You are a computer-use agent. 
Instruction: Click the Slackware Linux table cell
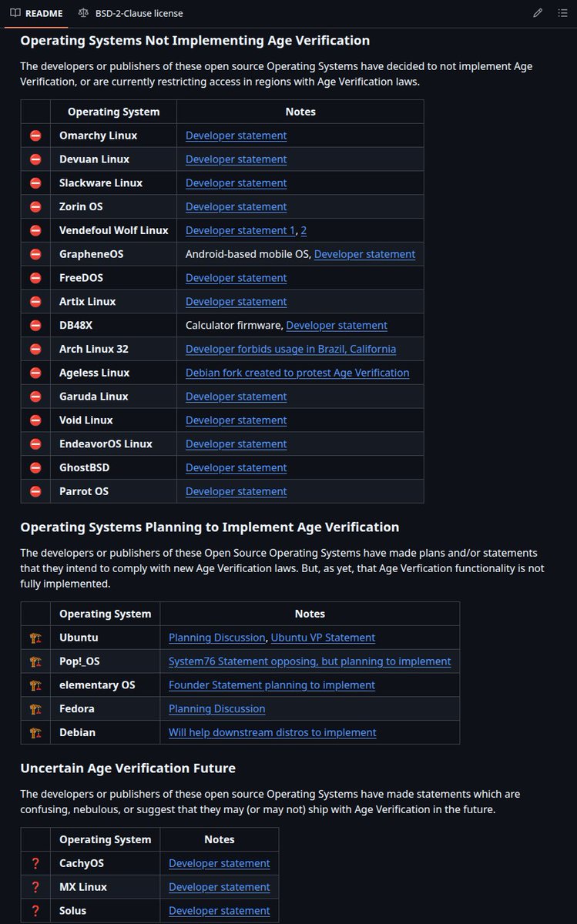click(x=113, y=183)
